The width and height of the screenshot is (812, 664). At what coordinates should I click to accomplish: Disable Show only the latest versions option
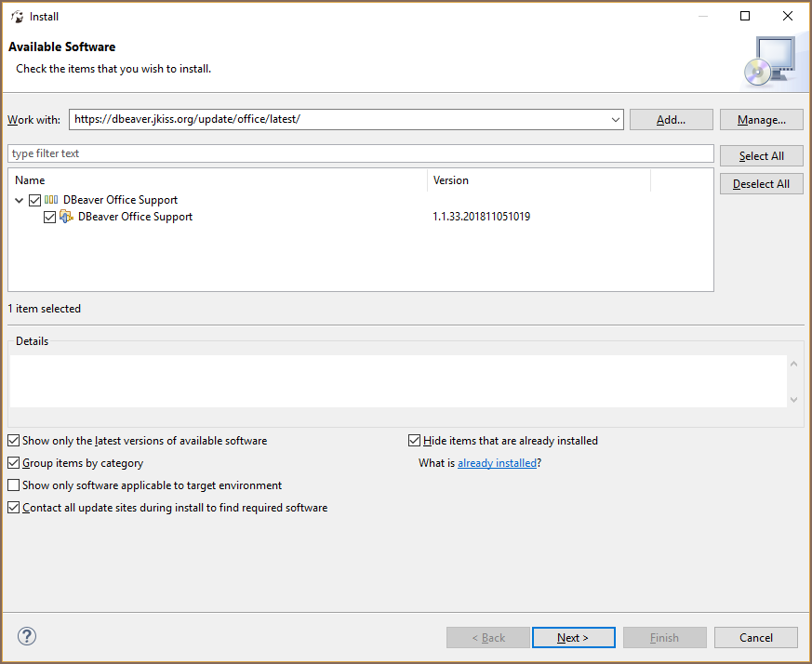click(x=14, y=441)
